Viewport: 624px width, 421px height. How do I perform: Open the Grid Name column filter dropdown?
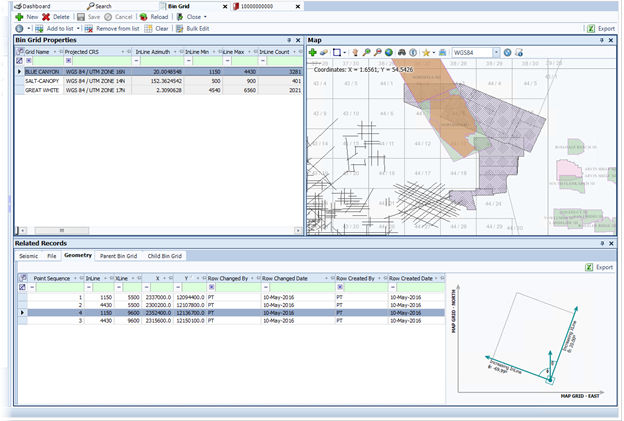point(55,52)
